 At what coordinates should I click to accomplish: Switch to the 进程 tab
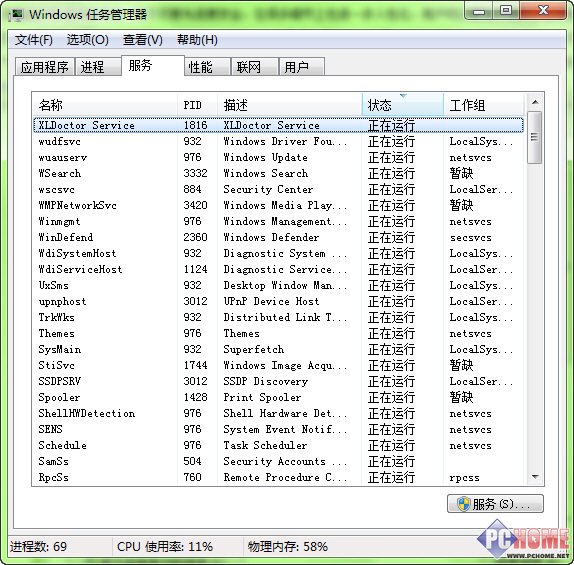[x=98, y=67]
